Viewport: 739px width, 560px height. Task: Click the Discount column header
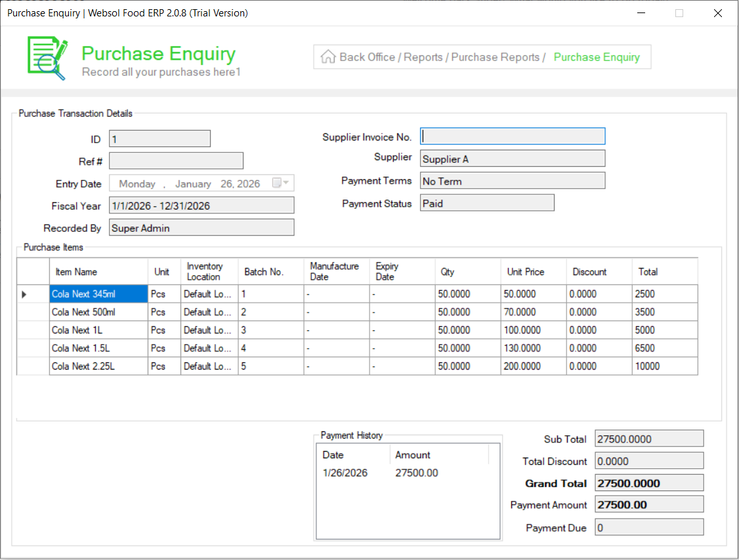click(599, 272)
